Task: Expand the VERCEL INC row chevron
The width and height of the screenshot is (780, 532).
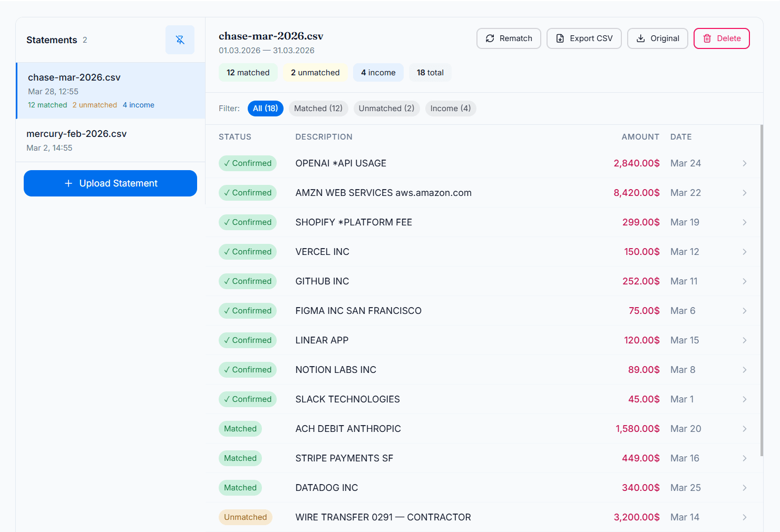Action: (x=744, y=252)
